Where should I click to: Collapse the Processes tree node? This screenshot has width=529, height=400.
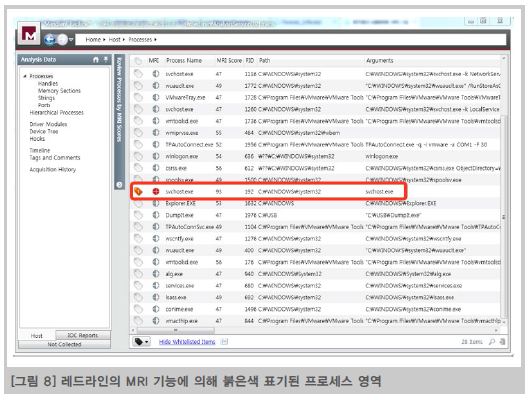pos(25,76)
